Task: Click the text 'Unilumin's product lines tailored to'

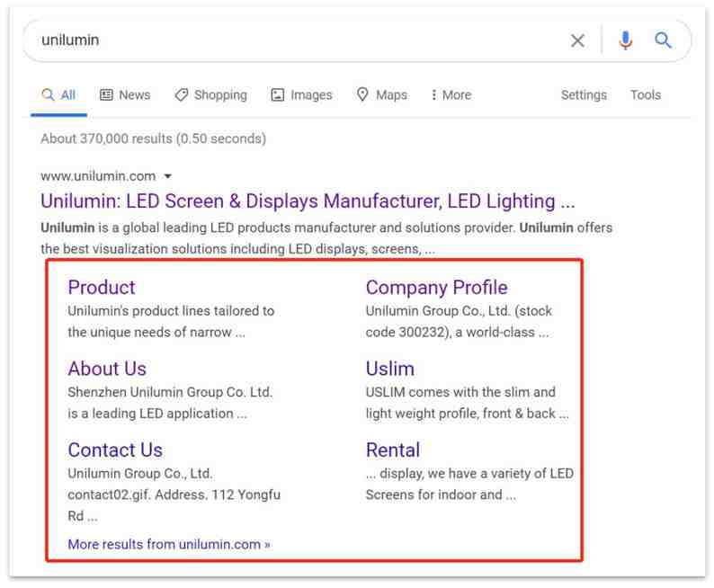Action: (171, 311)
